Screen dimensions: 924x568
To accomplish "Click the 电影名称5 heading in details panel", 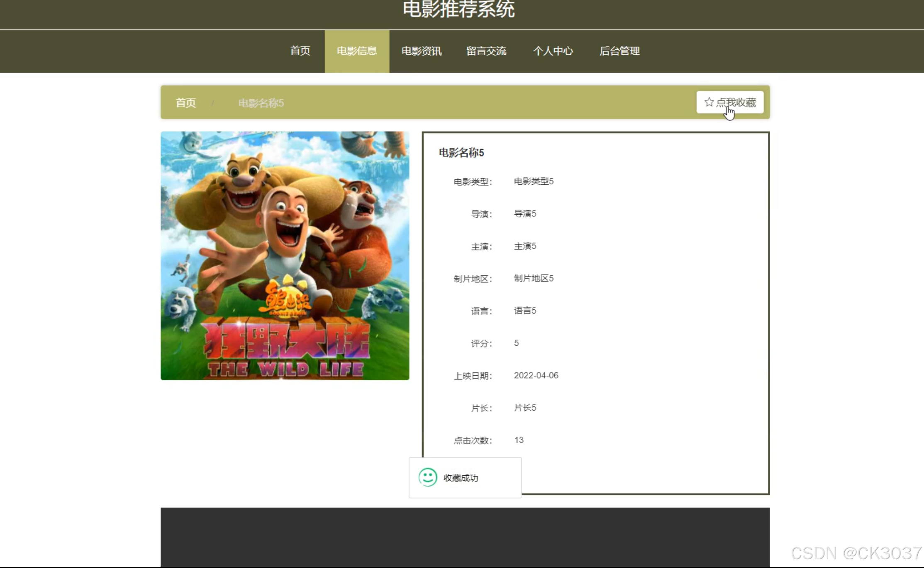I will (461, 153).
